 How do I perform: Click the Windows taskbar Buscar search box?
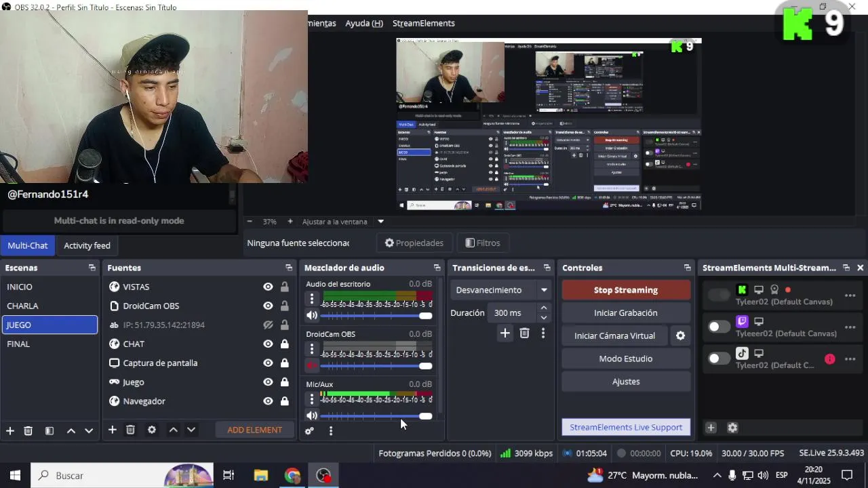pyautogui.click(x=122, y=475)
